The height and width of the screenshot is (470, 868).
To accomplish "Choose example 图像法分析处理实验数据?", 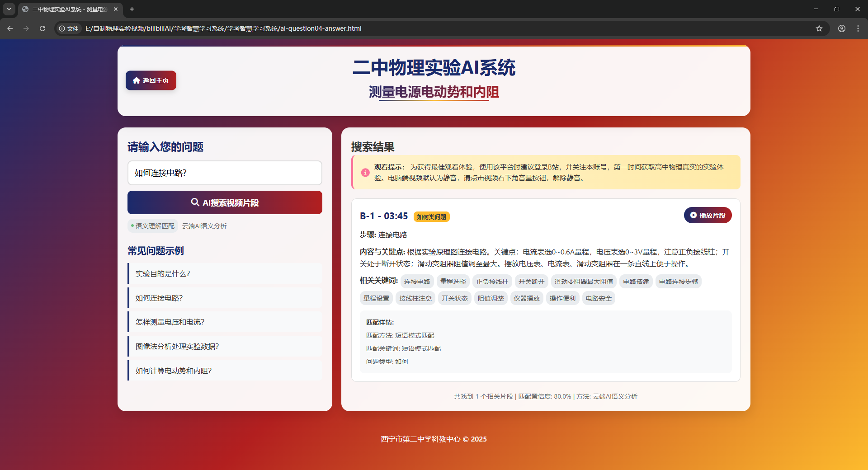I will [x=225, y=346].
